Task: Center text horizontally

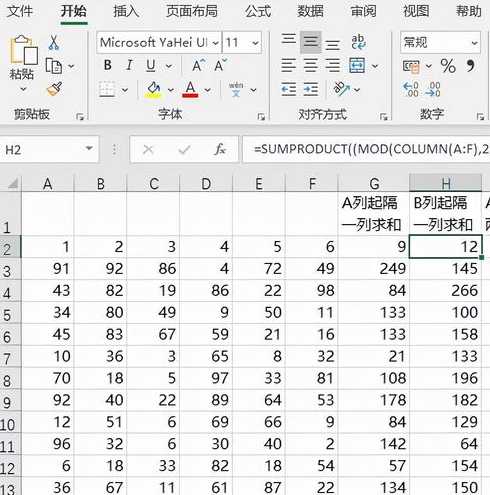Action: 311,65
